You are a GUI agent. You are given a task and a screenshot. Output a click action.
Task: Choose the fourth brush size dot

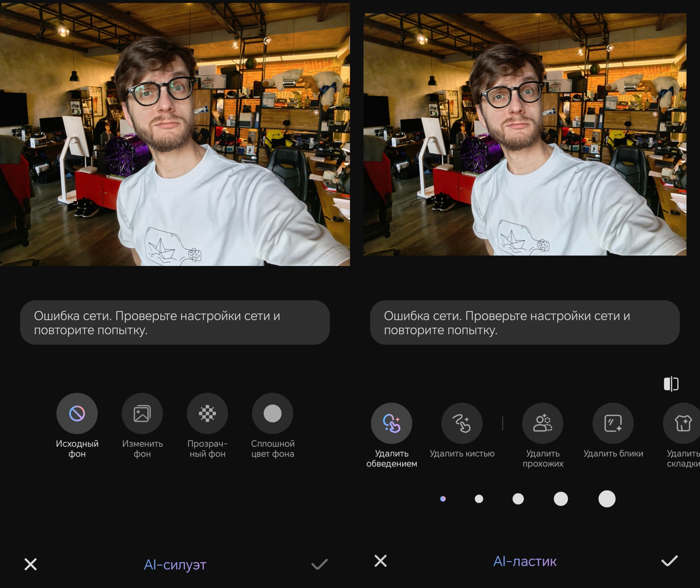pos(561,499)
